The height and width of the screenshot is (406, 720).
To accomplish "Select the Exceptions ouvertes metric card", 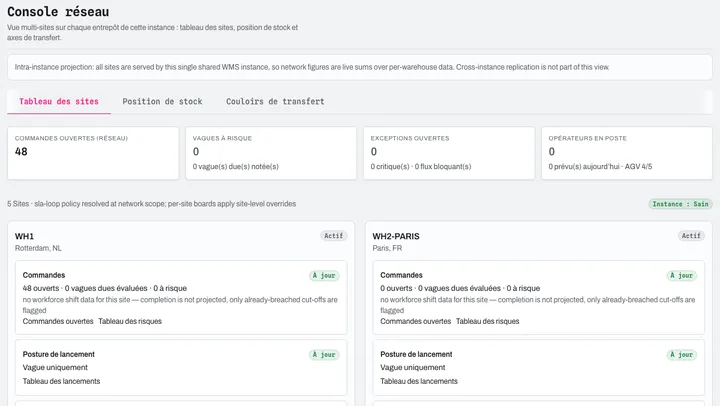I will (449, 153).
